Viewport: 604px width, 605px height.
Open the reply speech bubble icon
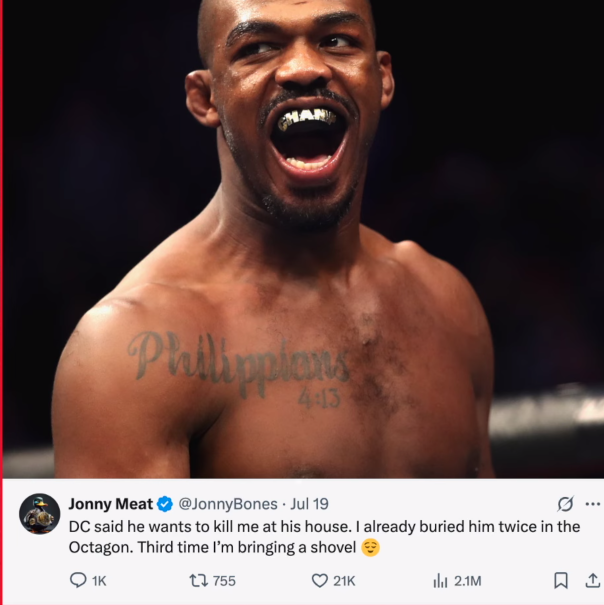[78, 580]
